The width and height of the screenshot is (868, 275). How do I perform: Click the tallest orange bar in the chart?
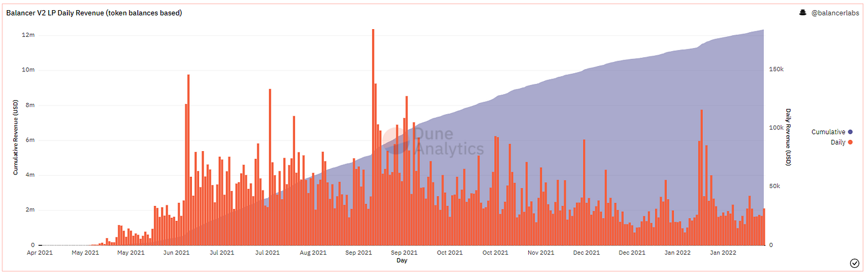tap(373, 137)
